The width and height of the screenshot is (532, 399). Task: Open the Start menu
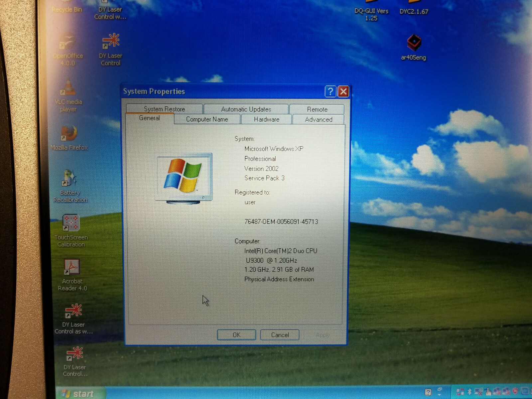[80, 394]
